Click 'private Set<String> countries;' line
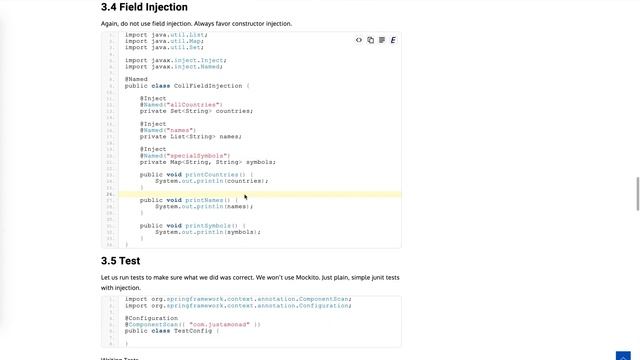Image resolution: width=640 pixels, height=360 pixels. (196, 111)
